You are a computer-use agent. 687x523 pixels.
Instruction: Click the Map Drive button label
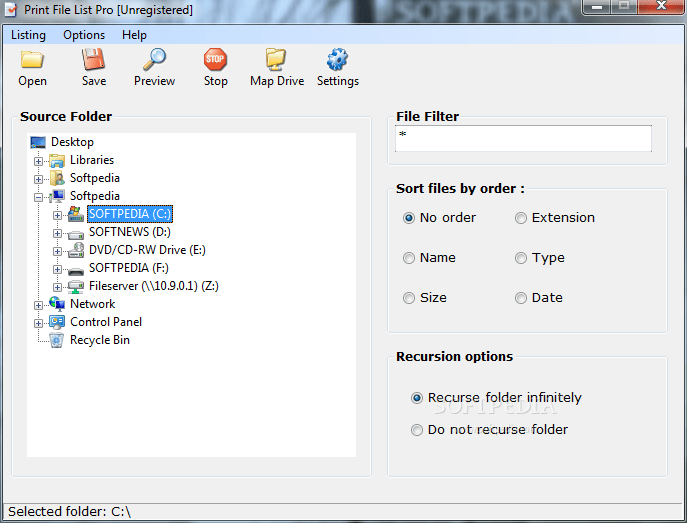click(x=277, y=81)
